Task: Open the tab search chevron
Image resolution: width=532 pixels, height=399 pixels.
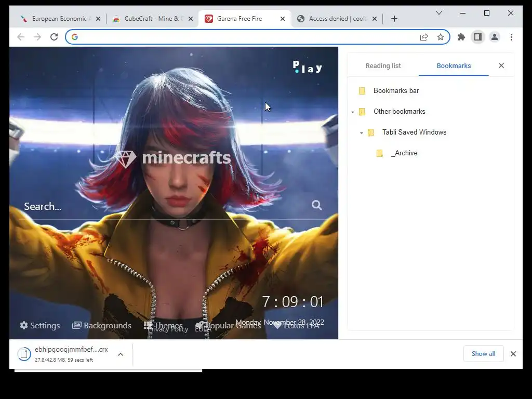Action: point(438,13)
